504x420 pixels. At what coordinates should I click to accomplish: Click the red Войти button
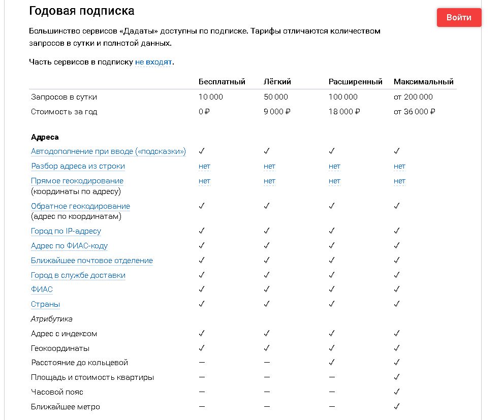coord(459,17)
